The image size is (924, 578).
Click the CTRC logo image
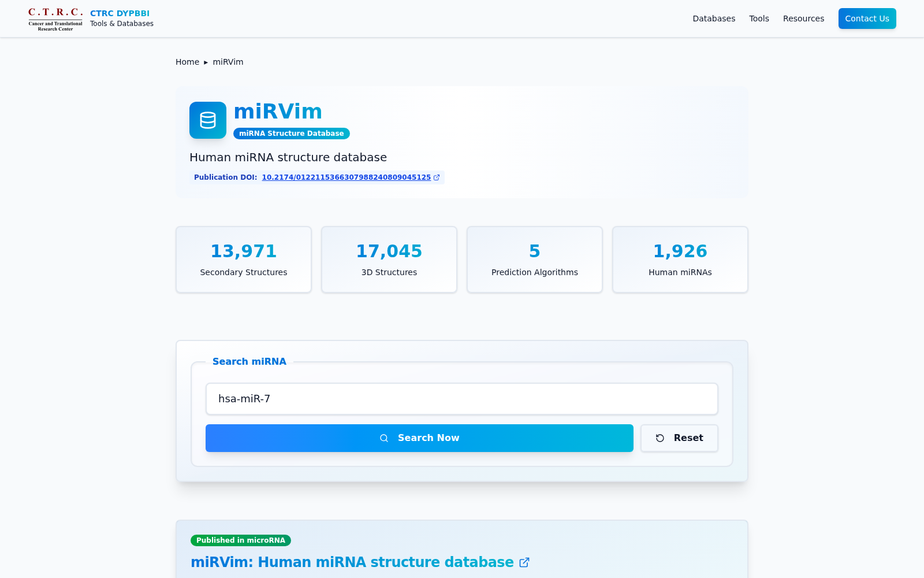tap(55, 18)
